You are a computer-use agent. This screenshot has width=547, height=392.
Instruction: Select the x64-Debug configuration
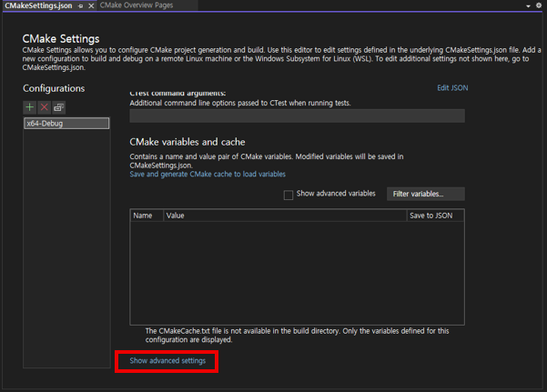66,123
